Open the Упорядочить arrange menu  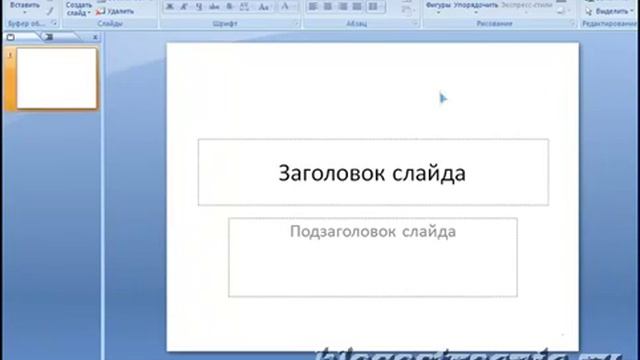tap(476, 7)
